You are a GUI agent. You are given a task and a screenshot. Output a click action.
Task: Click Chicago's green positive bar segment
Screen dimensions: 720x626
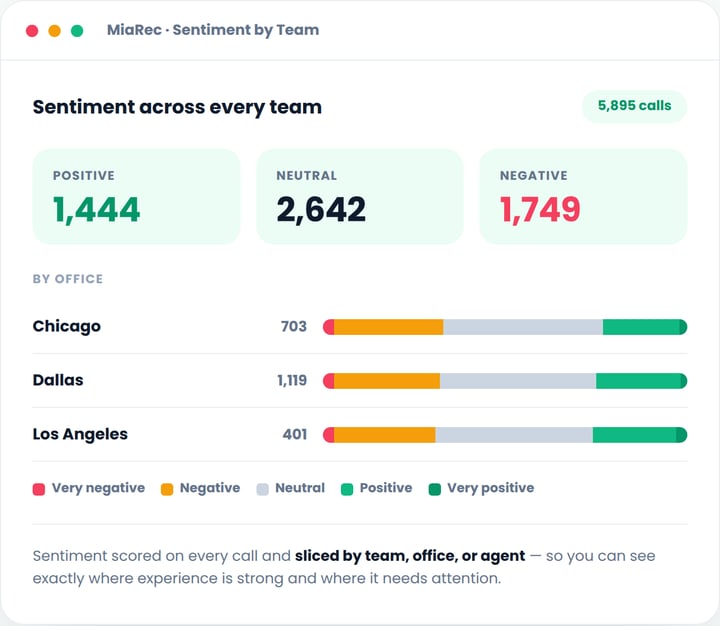[641, 327]
